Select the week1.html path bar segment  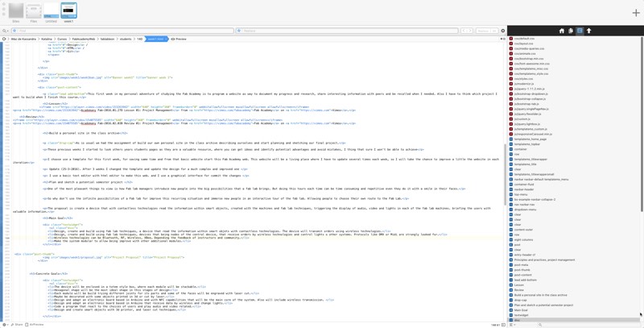pos(156,39)
